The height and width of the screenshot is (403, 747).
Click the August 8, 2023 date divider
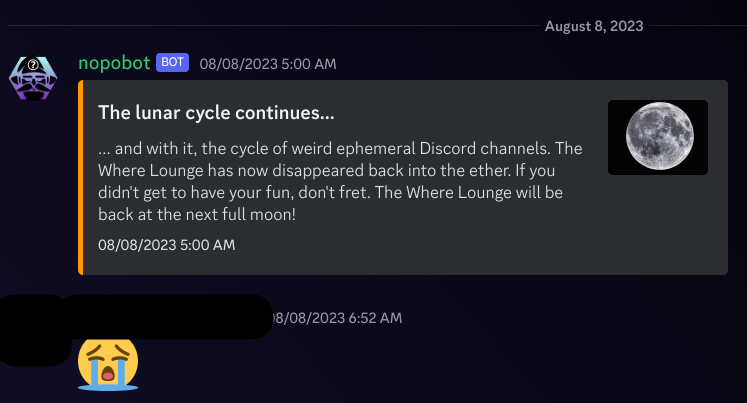pos(594,26)
